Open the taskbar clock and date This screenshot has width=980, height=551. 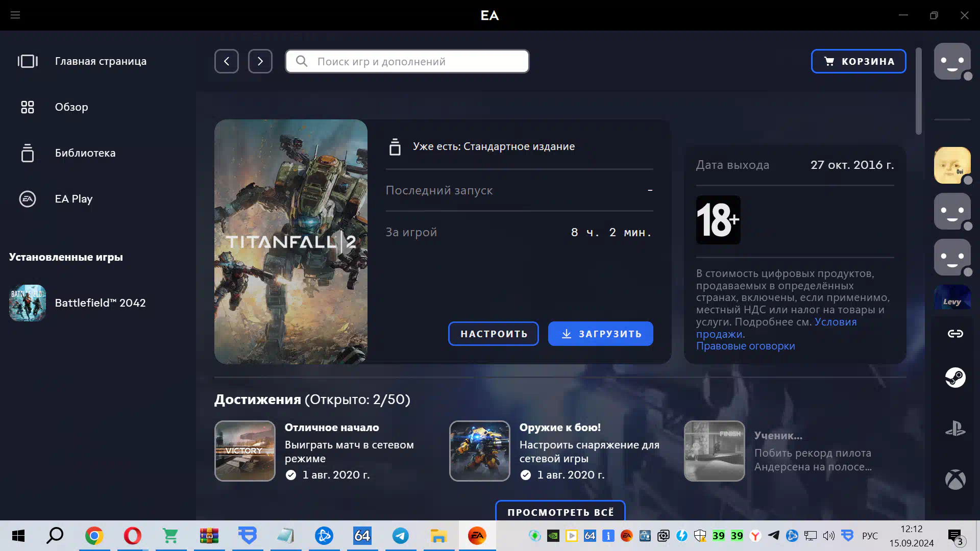(x=912, y=536)
